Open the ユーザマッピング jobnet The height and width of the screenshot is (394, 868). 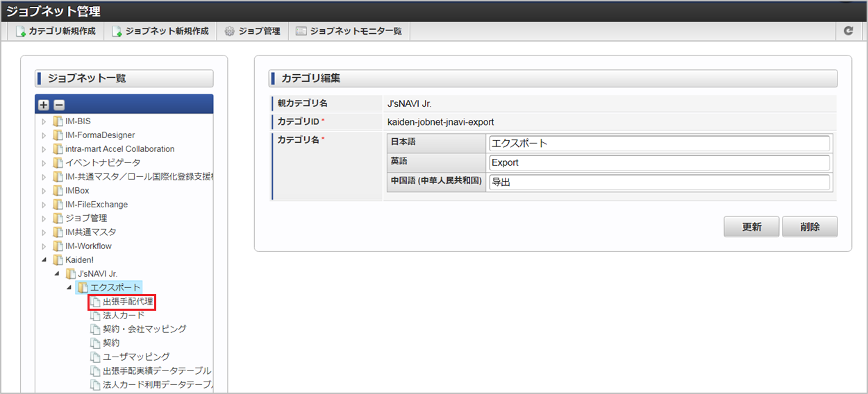136,357
